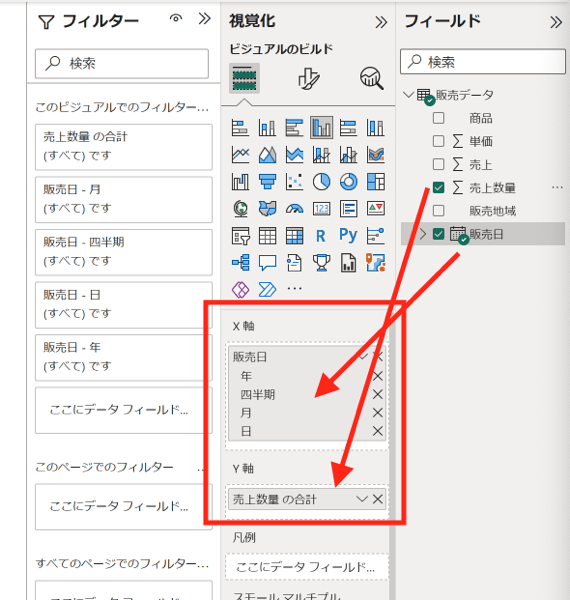Image resolution: width=570 pixels, height=600 pixels.
Task: Check the 商品 field checkbox
Action: pyautogui.click(x=438, y=118)
